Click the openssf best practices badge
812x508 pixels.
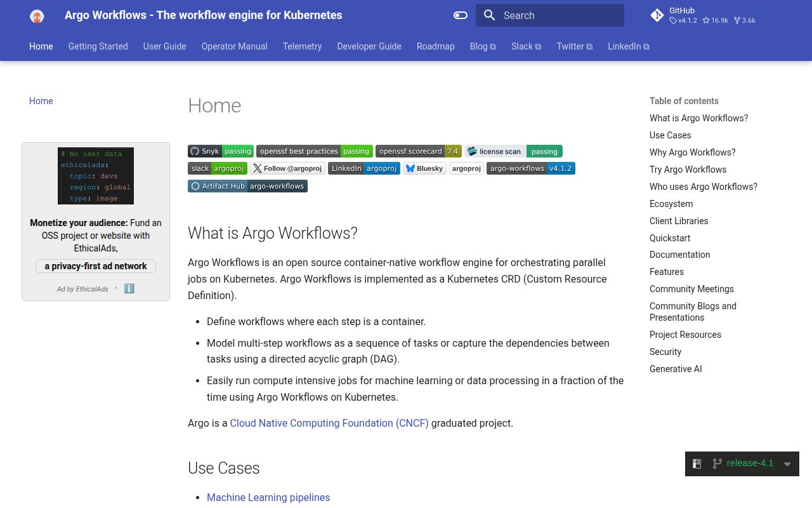[315, 151]
